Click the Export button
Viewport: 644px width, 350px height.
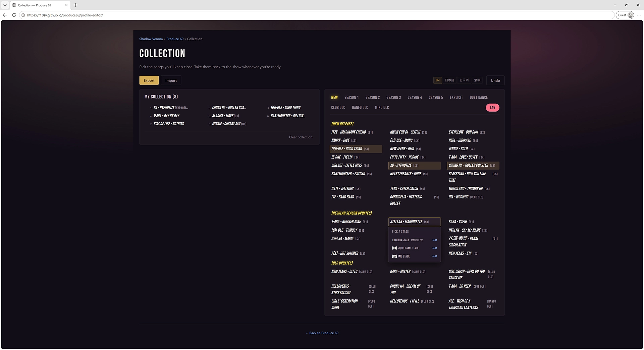(149, 80)
